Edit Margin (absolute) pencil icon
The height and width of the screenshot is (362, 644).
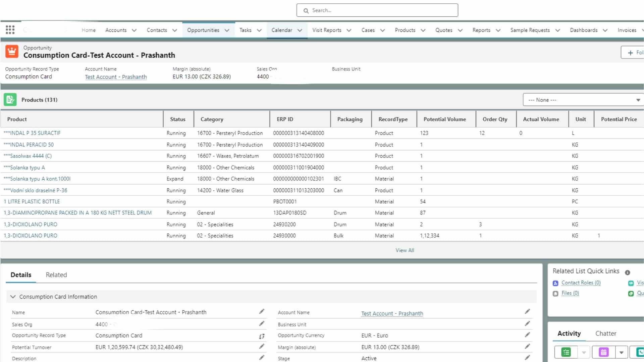coord(527,347)
